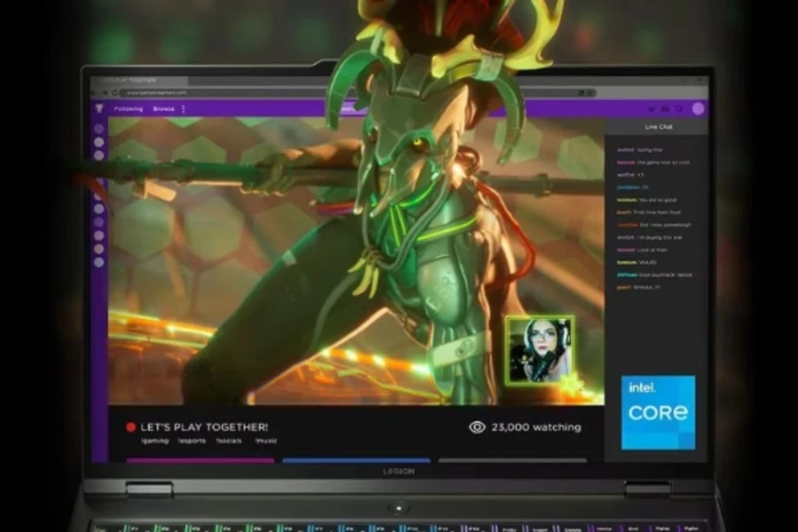
Task: Click the Live Chat panel header
Action: click(656, 127)
